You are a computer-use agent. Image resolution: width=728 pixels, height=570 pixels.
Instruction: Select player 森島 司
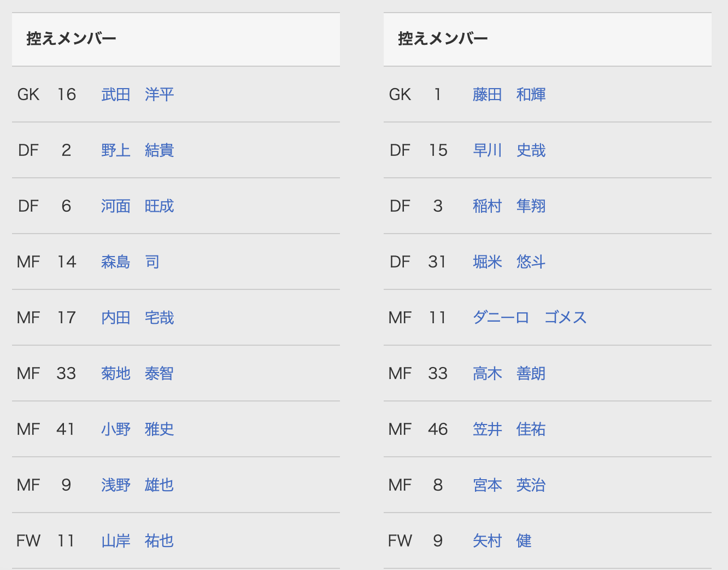[130, 262]
